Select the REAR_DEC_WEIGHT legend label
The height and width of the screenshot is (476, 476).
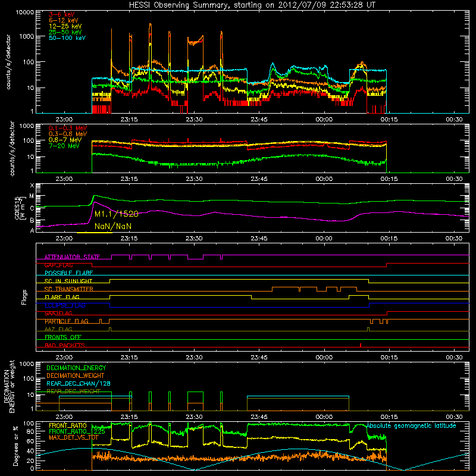pyautogui.click(x=73, y=392)
